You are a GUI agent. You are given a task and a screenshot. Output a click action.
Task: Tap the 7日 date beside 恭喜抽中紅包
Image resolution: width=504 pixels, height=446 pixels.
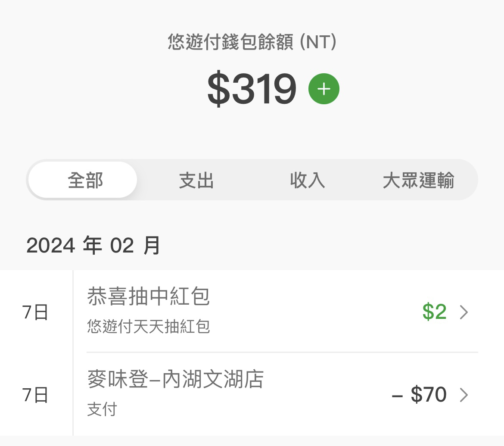point(35,312)
